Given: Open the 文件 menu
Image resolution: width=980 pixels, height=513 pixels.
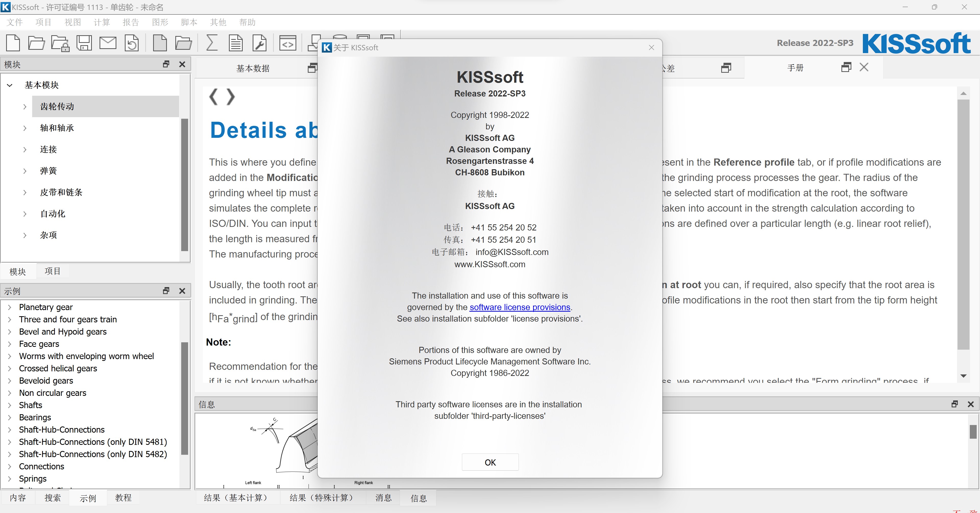Looking at the screenshot, I should pos(15,22).
